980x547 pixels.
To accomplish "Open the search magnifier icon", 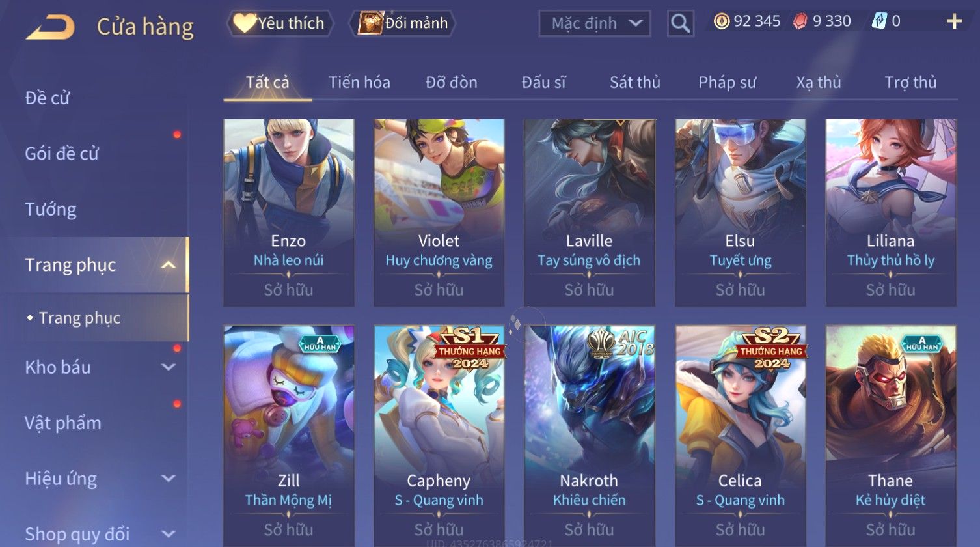I will click(680, 23).
